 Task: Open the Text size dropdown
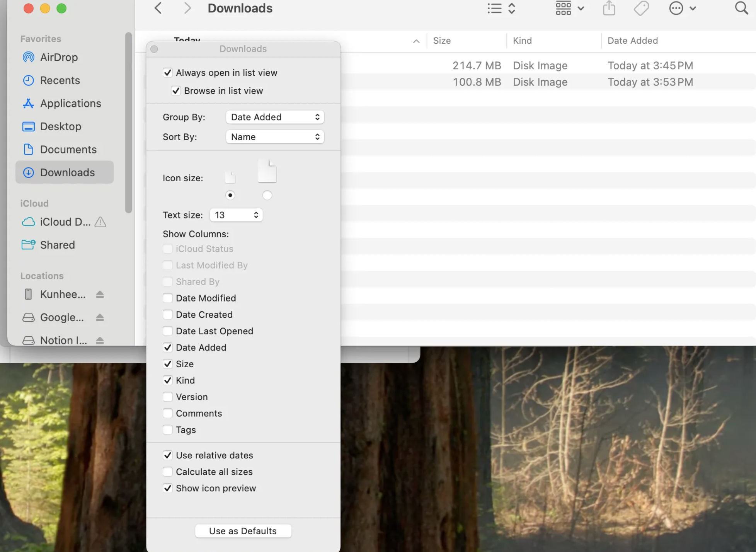click(x=236, y=215)
